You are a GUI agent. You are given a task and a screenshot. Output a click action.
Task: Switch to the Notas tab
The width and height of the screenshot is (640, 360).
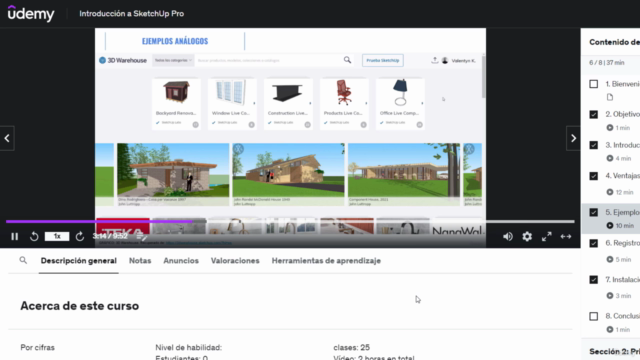pyautogui.click(x=140, y=261)
